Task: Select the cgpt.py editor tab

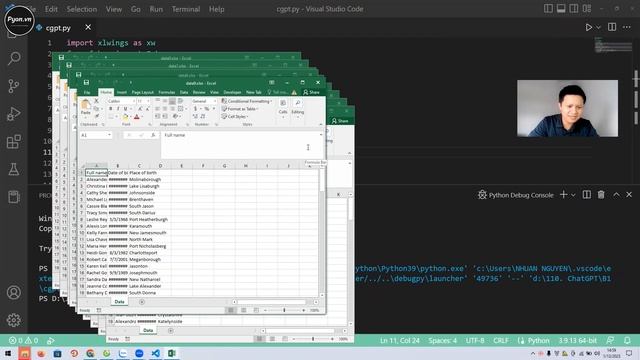Action: [58, 28]
